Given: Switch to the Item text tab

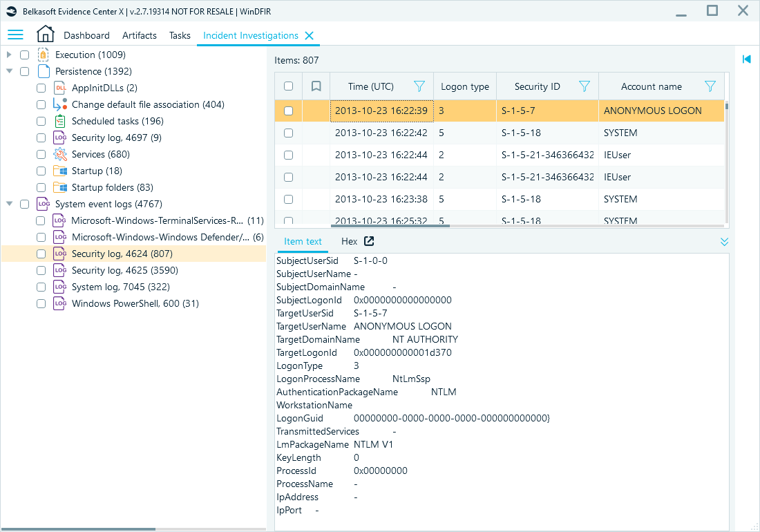Looking at the screenshot, I should coord(303,241).
